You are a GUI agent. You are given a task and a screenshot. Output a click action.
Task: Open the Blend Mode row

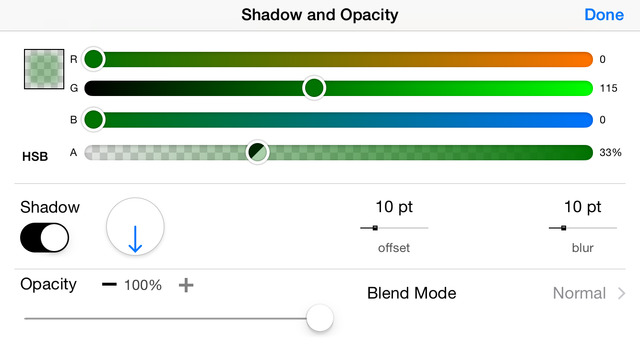coord(496,293)
